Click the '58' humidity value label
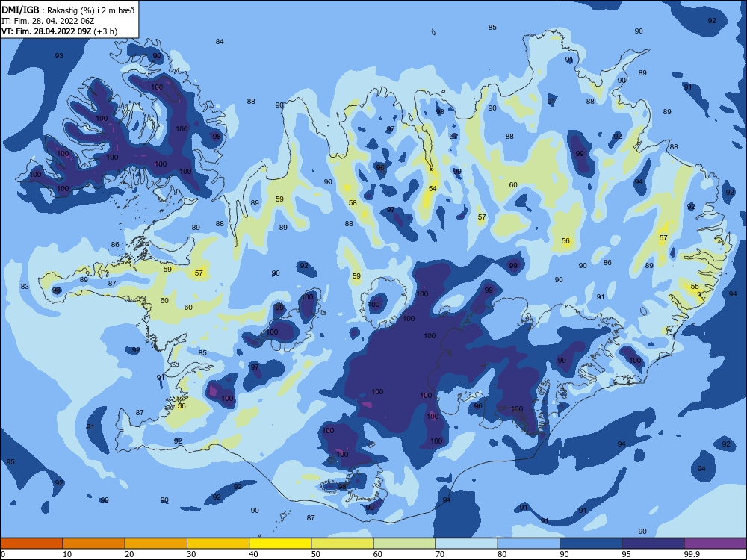747x560 pixels. click(353, 203)
